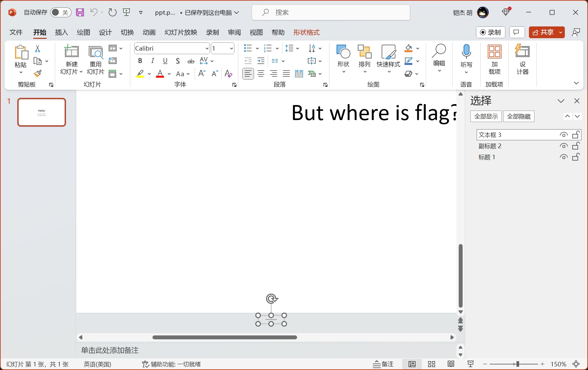Image resolution: width=588 pixels, height=370 pixels.
Task: Switch to Slide Sorter view
Action: tap(432, 364)
